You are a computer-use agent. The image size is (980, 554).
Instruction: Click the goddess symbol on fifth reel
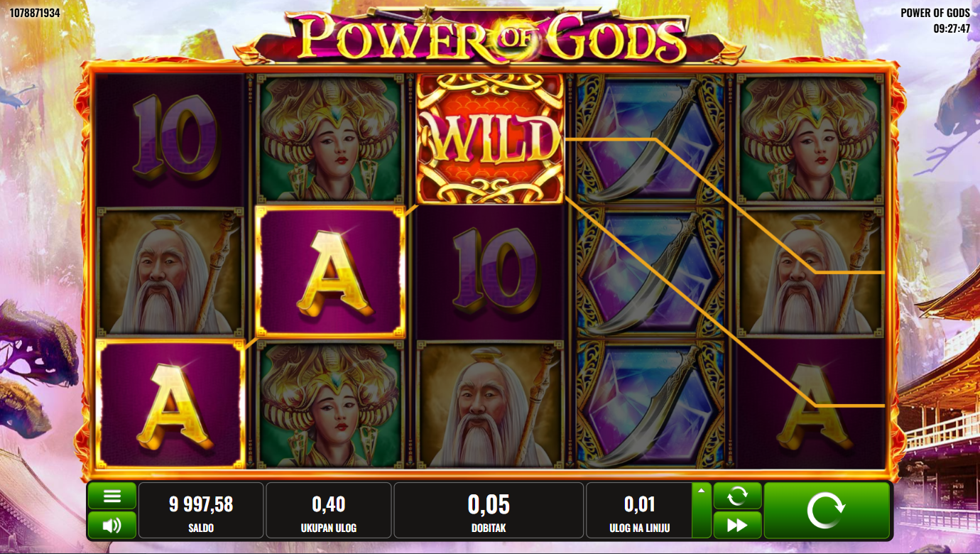tap(810, 139)
